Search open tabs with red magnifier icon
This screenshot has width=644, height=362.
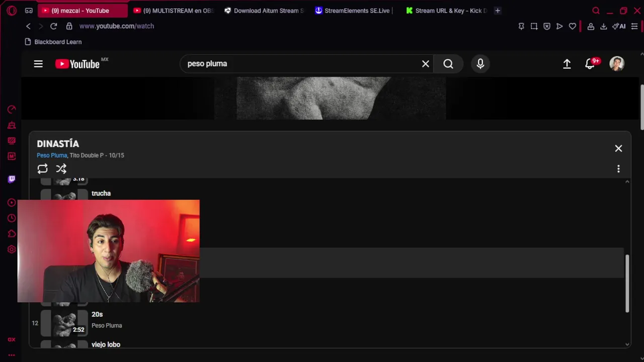pyautogui.click(x=596, y=11)
